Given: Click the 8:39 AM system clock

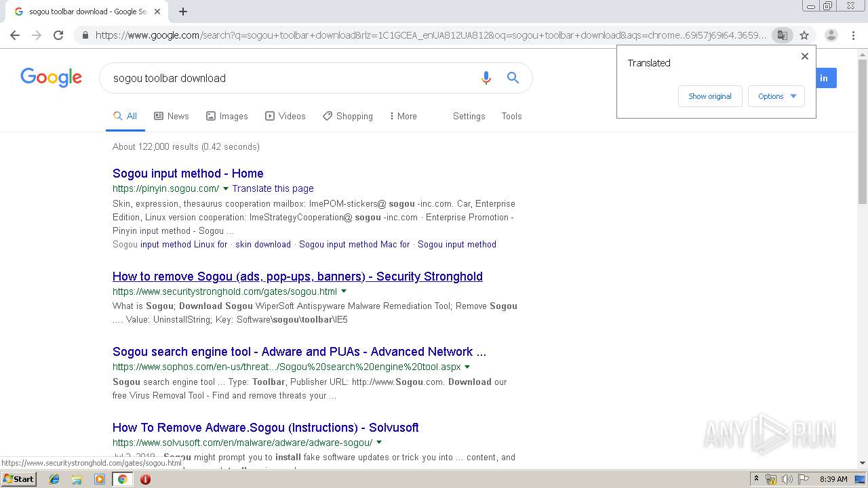Looking at the screenshot, I should tap(833, 479).
